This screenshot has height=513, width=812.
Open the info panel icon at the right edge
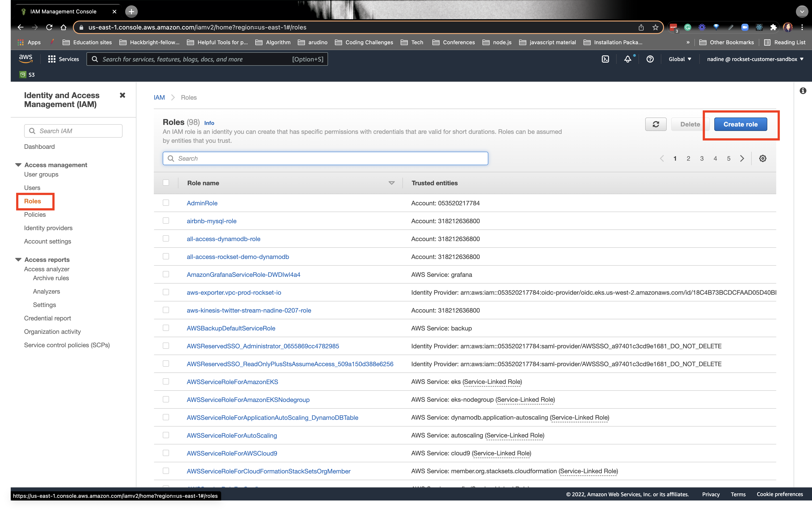pyautogui.click(x=803, y=91)
